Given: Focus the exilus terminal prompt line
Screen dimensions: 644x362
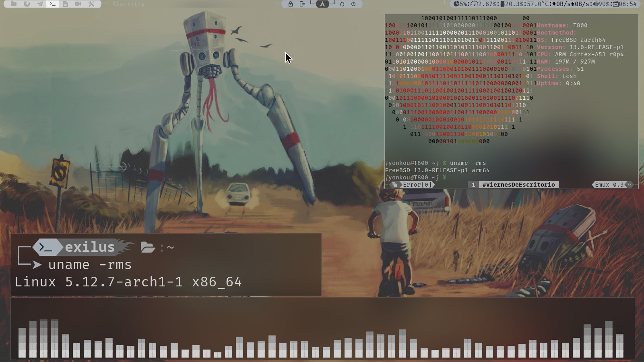Looking at the screenshot, I should 90,265.
